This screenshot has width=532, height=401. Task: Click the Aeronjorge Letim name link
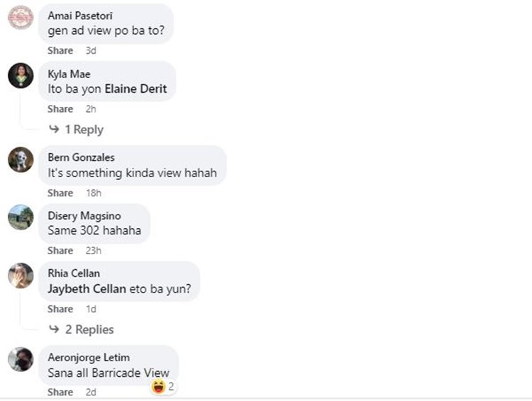(89, 357)
